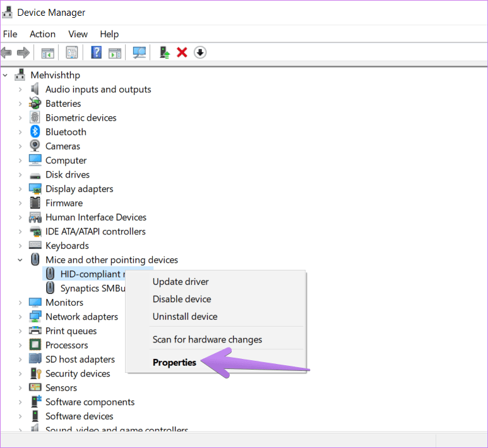Click the Keyboards category icon
The width and height of the screenshot is (488, 448).
click(x=35, y=245)
